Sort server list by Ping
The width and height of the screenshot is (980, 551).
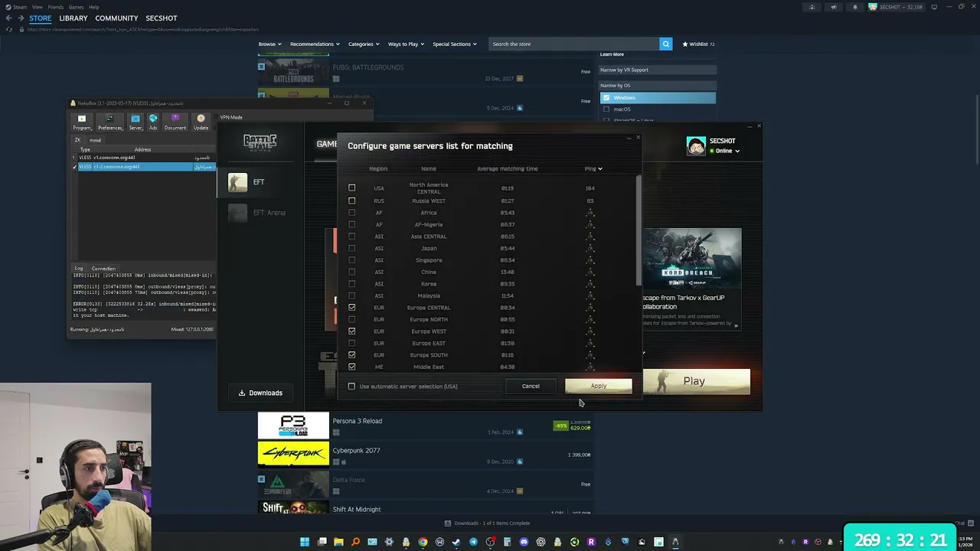[x=593, y=168]
